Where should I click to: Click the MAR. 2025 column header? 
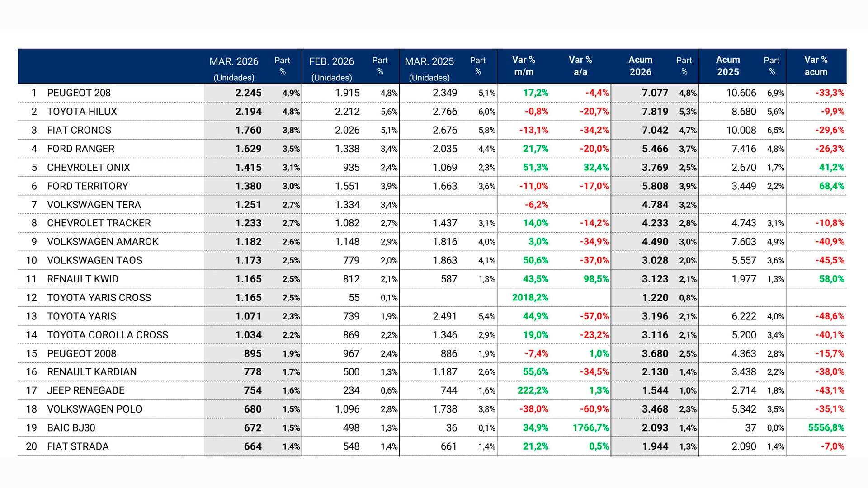point(429,62)
